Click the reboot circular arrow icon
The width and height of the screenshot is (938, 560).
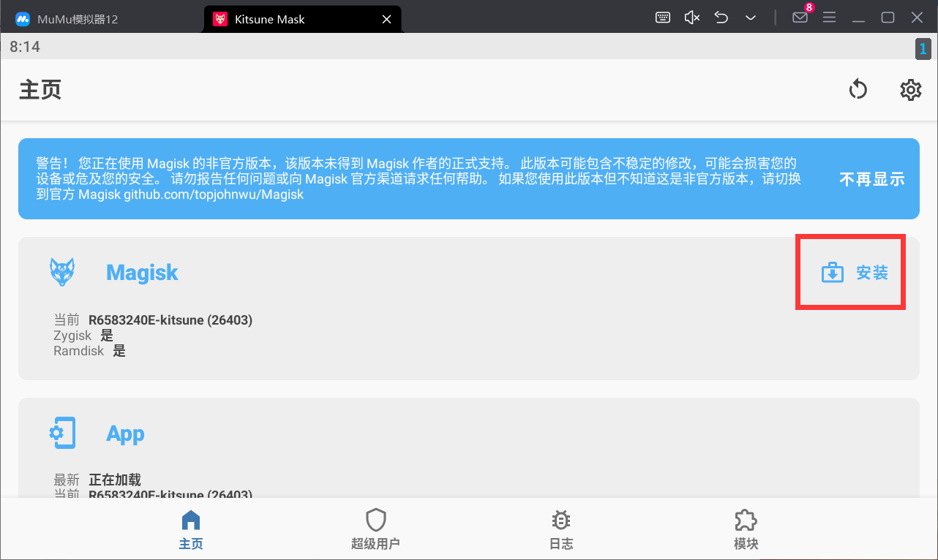pyautogui.click(x=858, y=90)
